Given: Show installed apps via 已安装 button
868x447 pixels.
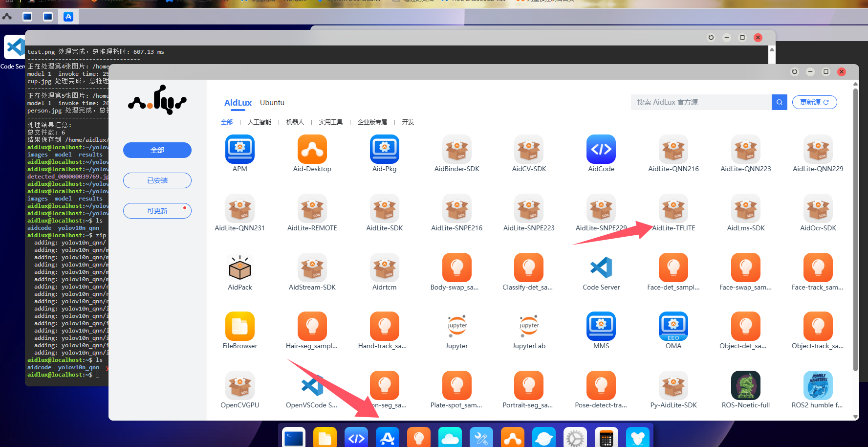Looking at the screenshot, I should coord(157,180).
